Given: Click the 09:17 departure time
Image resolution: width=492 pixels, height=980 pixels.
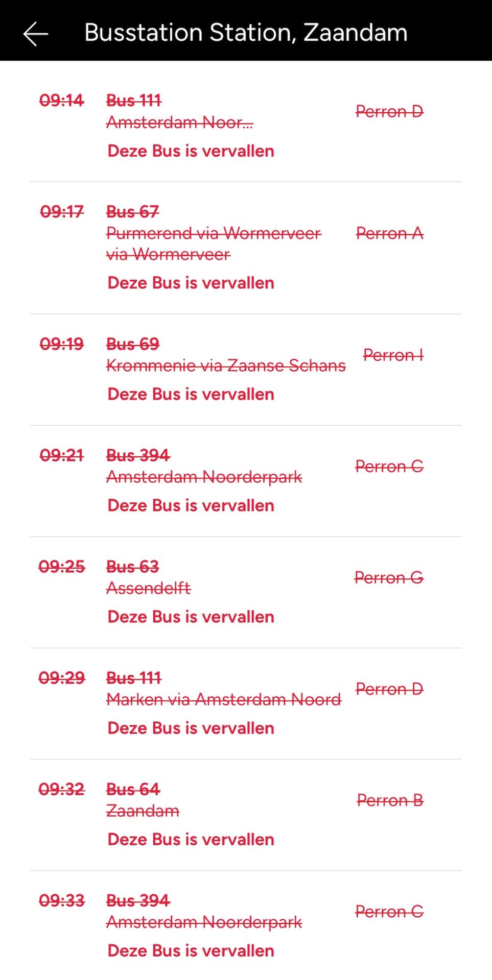Looking at the screenshot, I should (62, 212).
